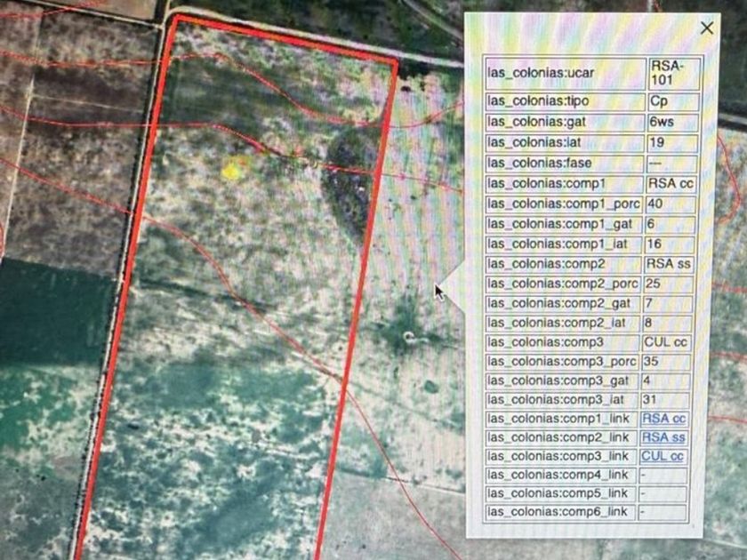
Task: Select the comp3_gat value 4
Action: (647, 381)
